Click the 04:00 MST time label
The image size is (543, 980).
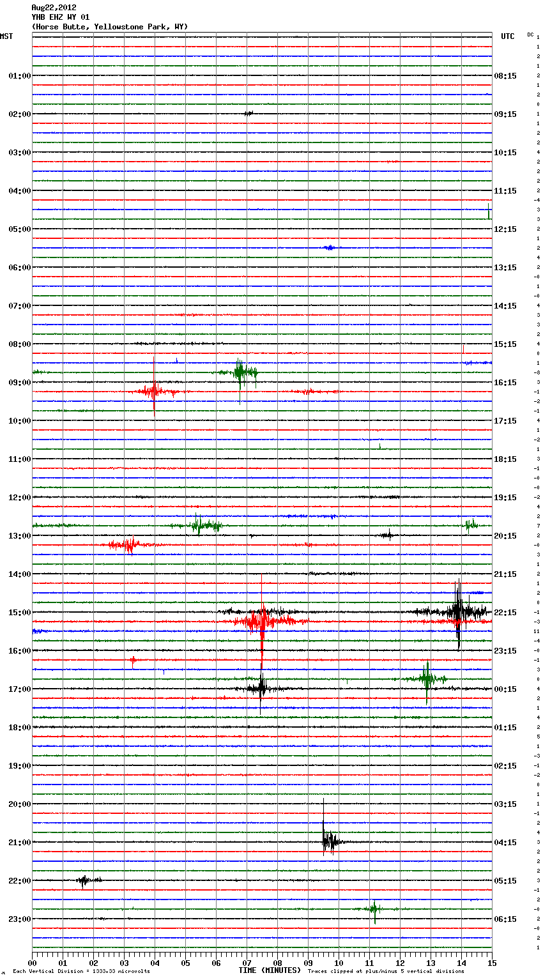pos(20,191)
